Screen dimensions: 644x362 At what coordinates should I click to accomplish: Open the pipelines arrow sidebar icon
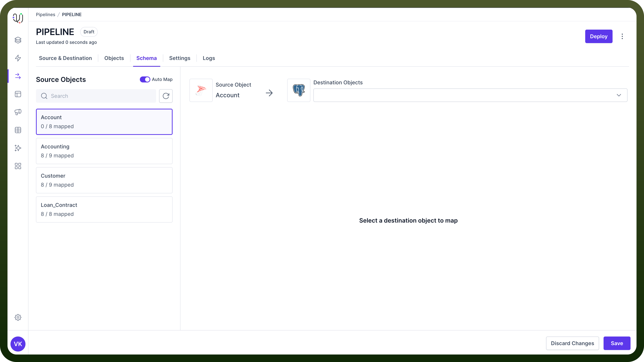click(18, 76)
